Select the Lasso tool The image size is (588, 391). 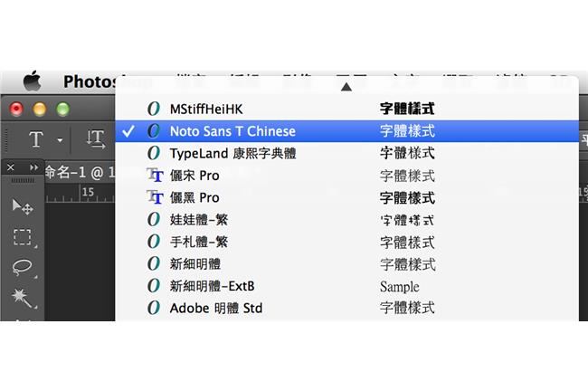(x=22, y=267)
